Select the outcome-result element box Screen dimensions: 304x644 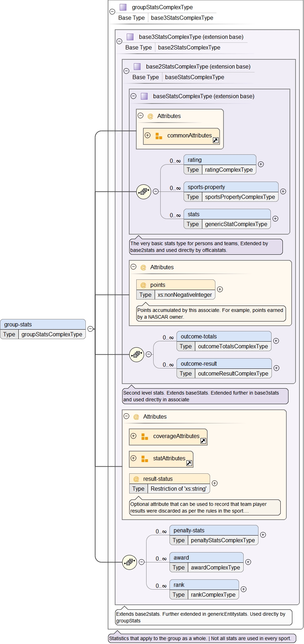(224, 364)
